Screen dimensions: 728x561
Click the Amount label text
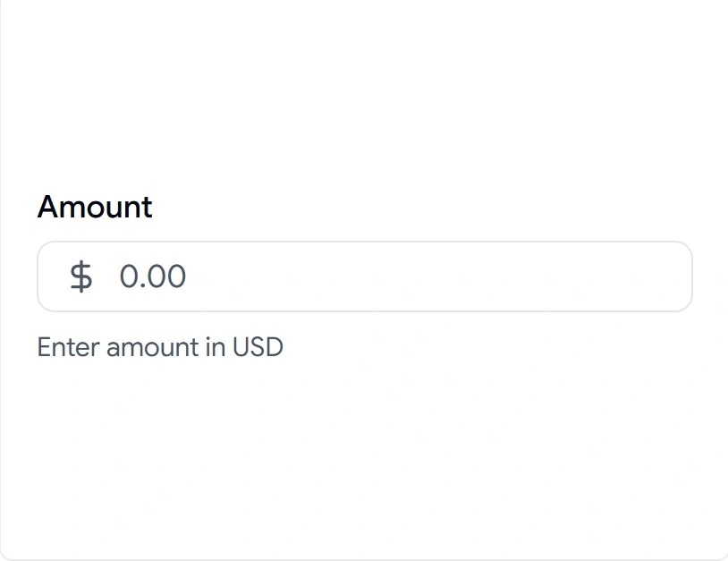pyautogui.click(x=95, y=207)
